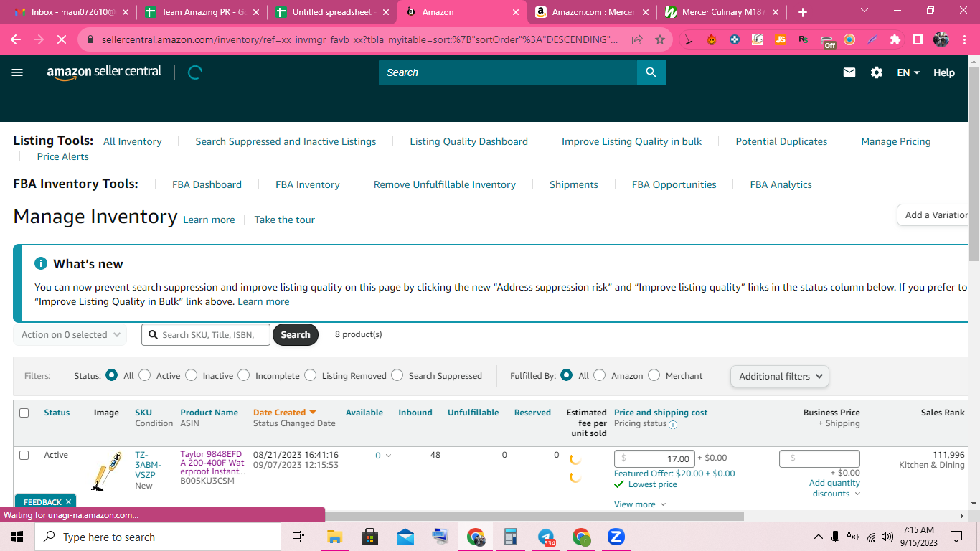The image size is (980, 551).
Task: Open Zoom from the taskbar
Action: tap(616, 537)
